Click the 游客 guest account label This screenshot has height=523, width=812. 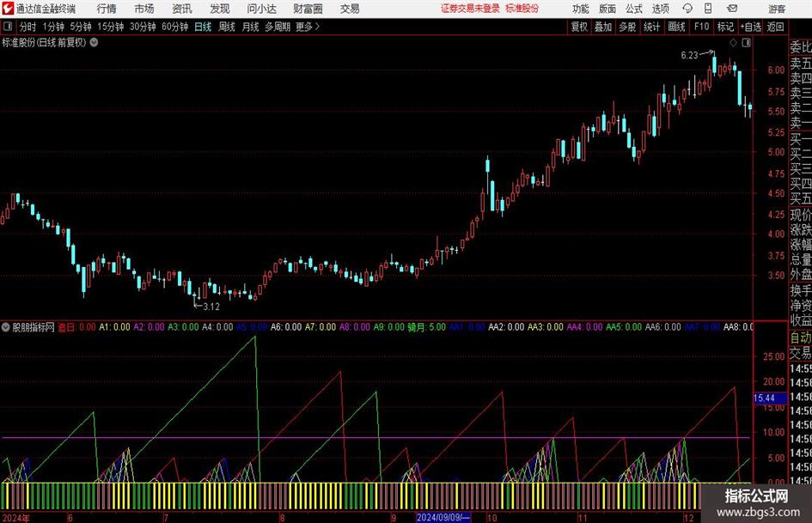777,9
